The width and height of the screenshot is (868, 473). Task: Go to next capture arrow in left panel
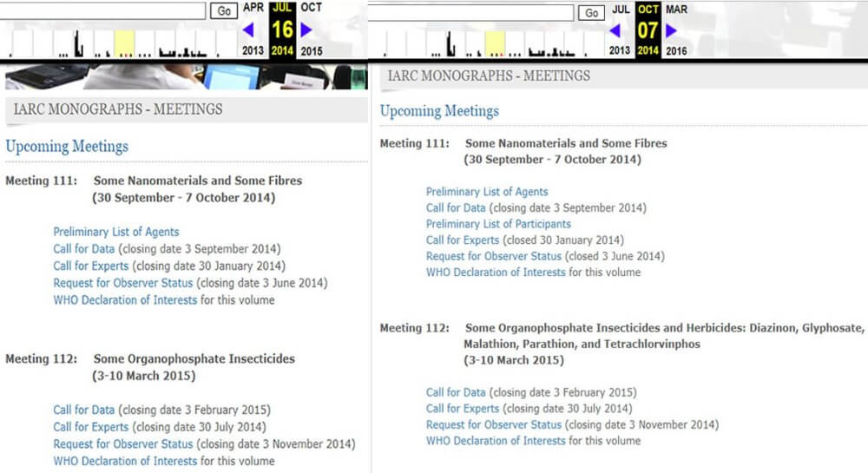(x=306, y=30)
